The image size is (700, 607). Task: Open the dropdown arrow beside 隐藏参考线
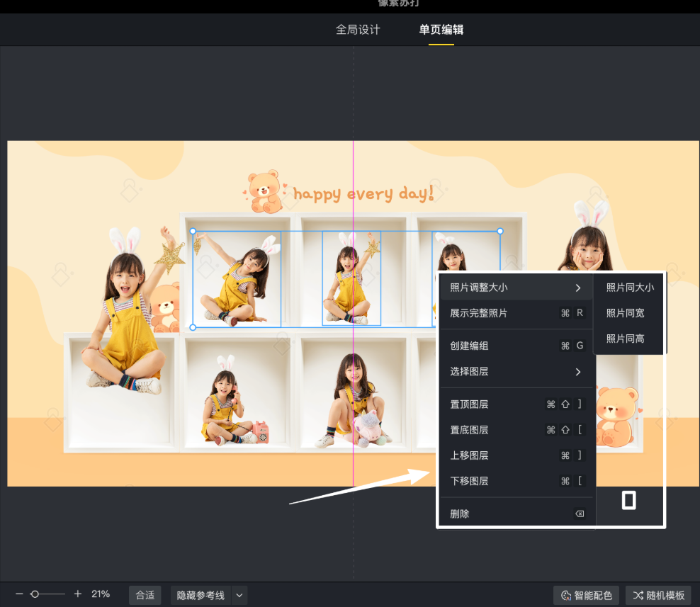(239, 595)
